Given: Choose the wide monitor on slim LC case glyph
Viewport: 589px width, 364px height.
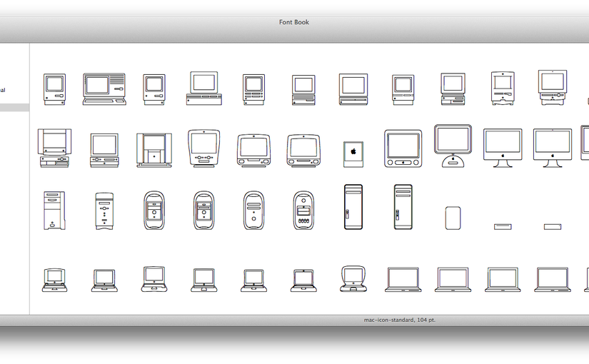Looking at the screenshot, I should 353,89.
